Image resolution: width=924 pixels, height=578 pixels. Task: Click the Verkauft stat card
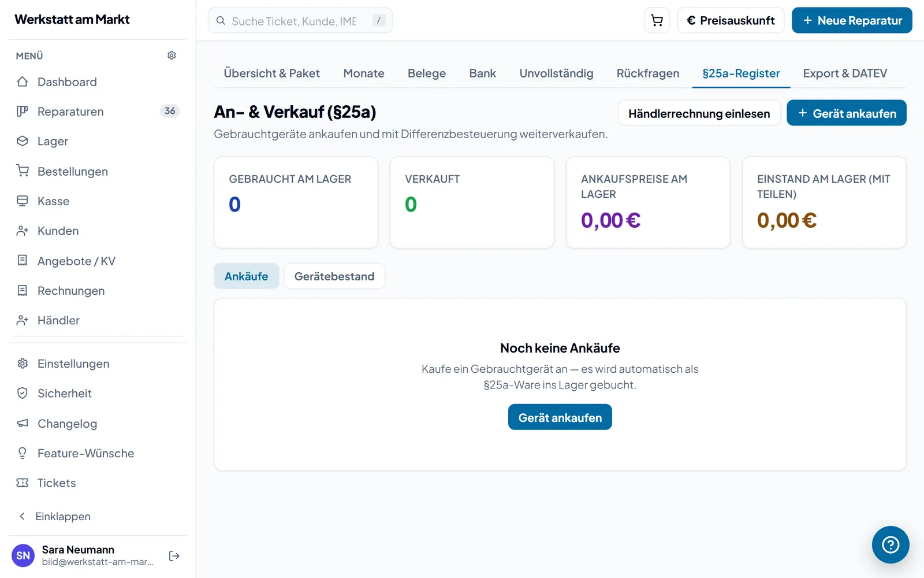coord(472,202)
